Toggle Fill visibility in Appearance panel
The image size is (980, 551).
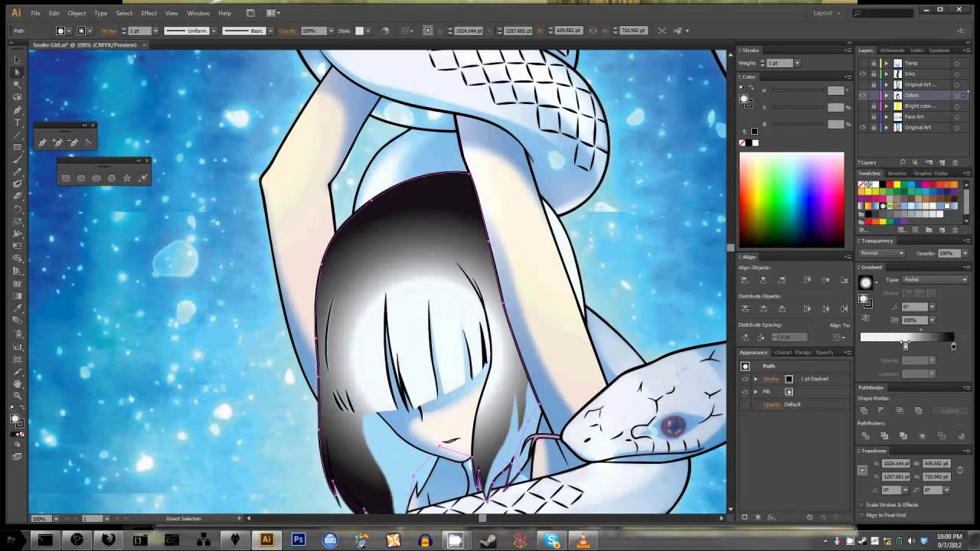coord(745,392)
